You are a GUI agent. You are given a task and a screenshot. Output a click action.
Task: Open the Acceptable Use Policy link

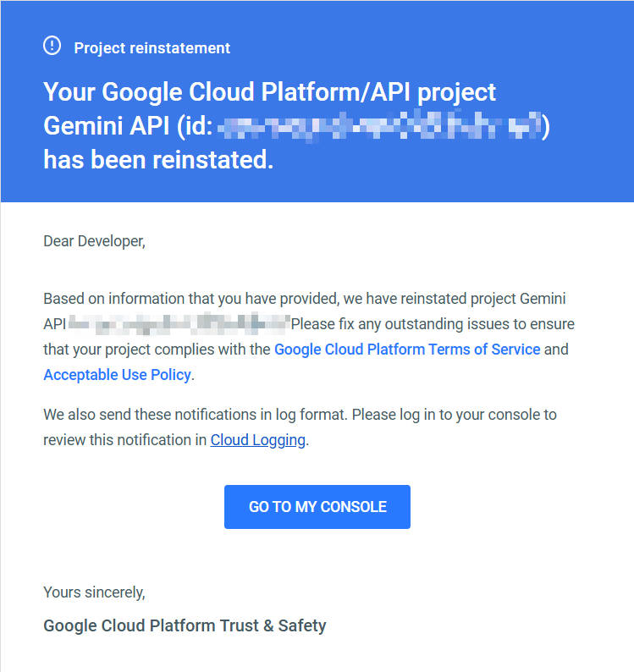click(x=117, y=375)
